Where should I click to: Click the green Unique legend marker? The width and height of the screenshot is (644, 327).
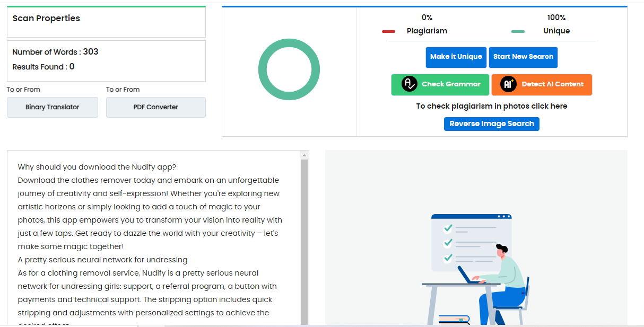coord(518,31)
